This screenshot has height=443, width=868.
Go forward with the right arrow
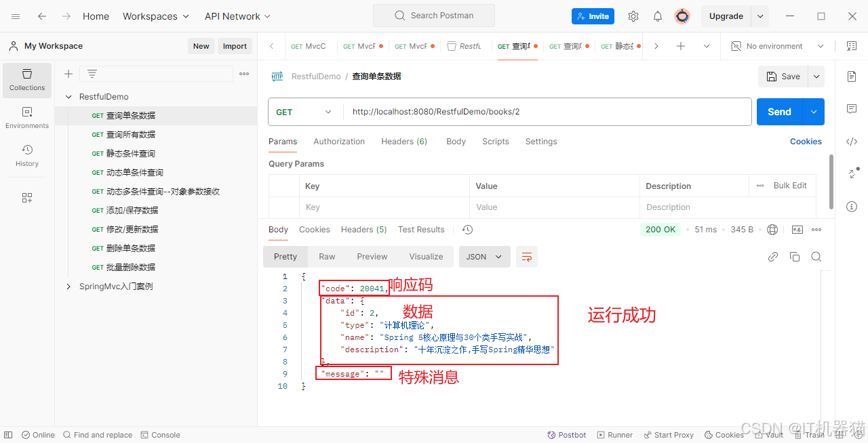coord(66,16)
